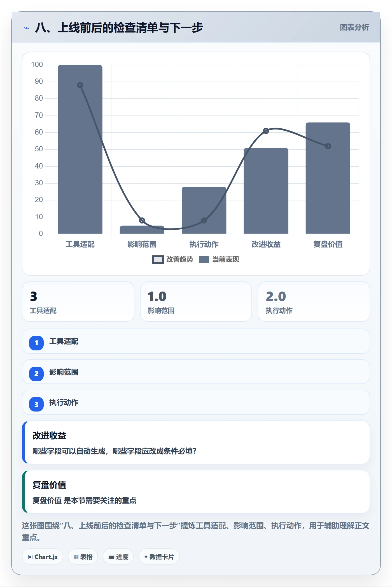Click the 复盘价值 bar in the chart
392x587 pixels.
coord(328,178)
